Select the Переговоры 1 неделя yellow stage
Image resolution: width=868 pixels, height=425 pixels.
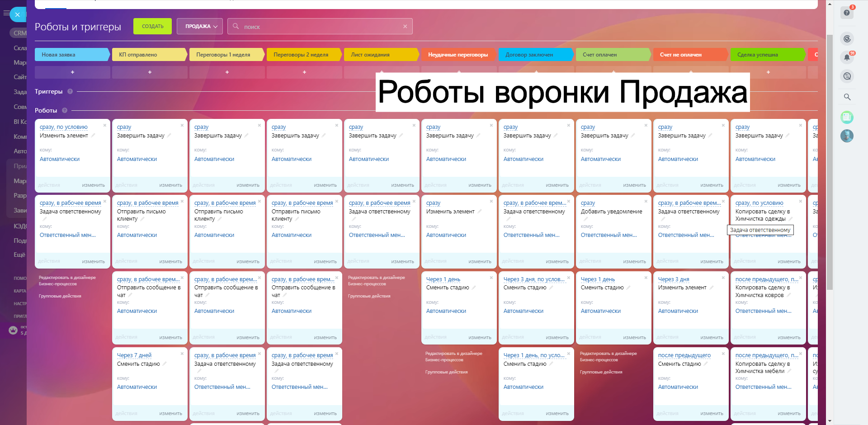226,55
